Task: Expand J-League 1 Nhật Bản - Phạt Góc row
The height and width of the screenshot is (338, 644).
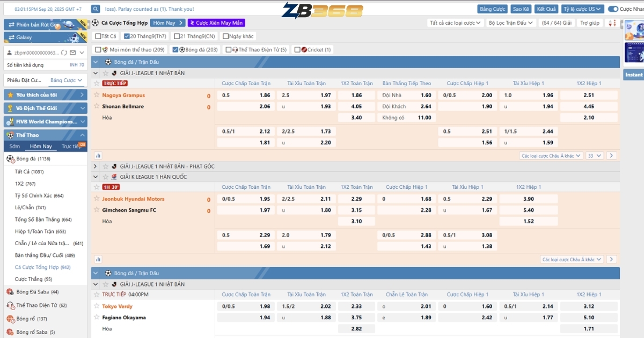Action: [96, 166]
